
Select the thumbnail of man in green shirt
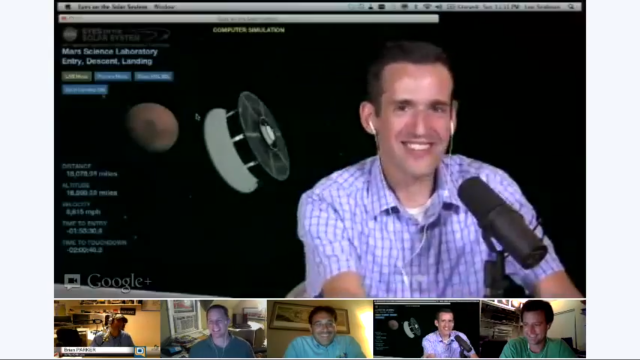(x=533, y=329)
